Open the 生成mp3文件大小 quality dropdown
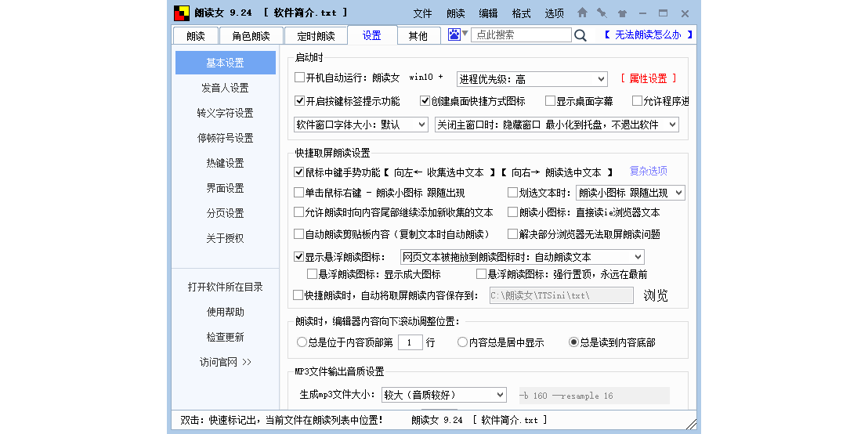The image size is (868, 434). coord(443,395)
